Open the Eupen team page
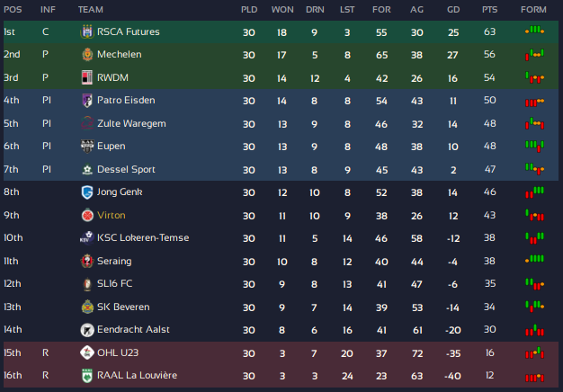 [111, 146]
